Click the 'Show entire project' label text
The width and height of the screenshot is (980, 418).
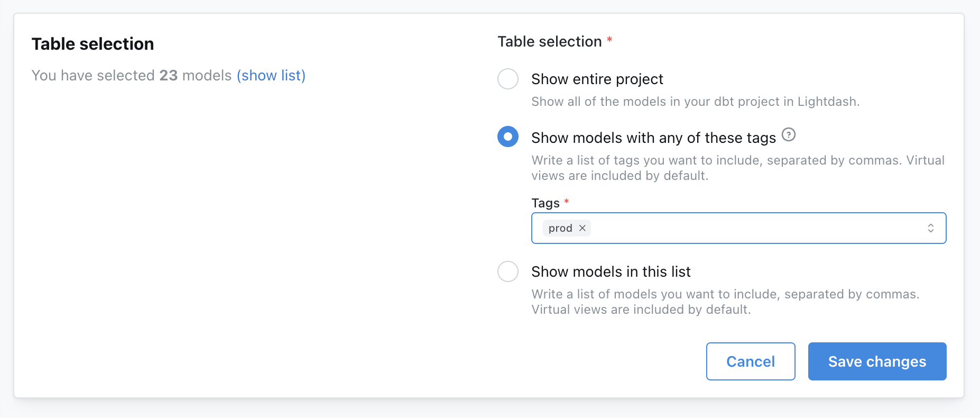(x=597, y=79)
